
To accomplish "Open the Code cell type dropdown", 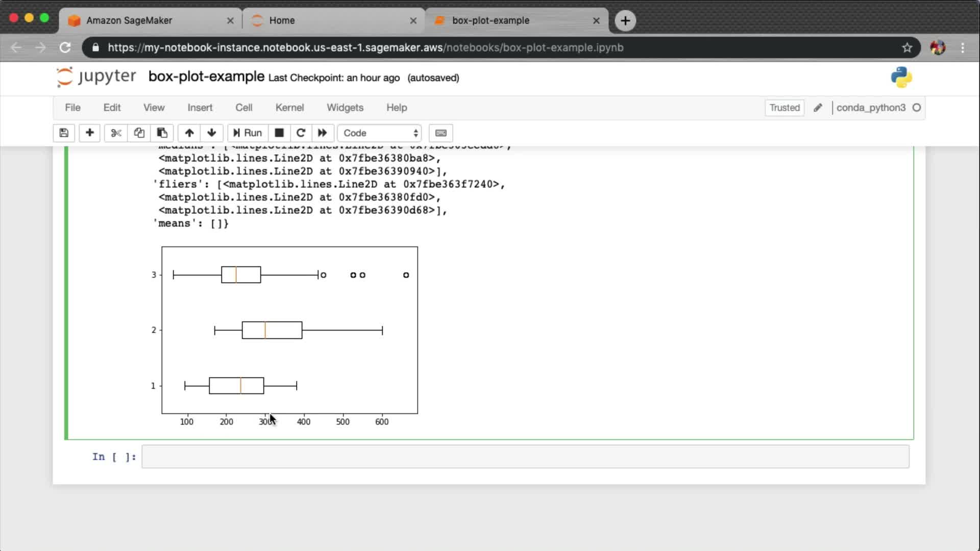I will tap(380, 133).
